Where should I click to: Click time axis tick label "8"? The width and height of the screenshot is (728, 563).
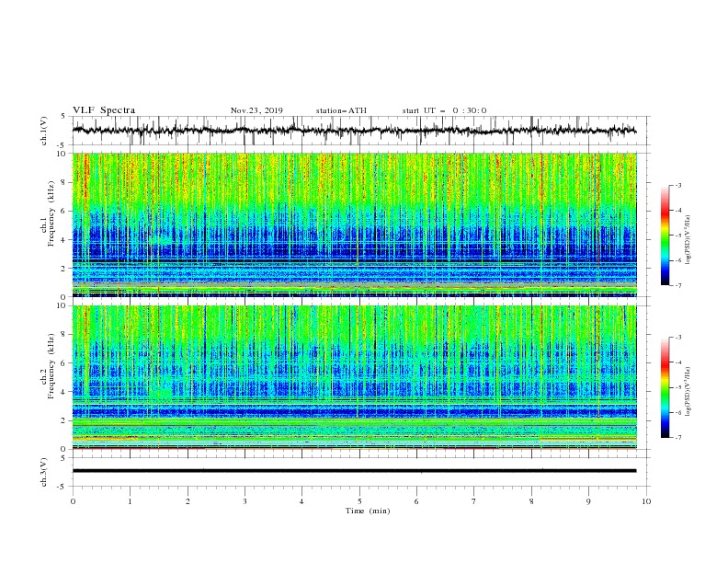tap(531, 501)
